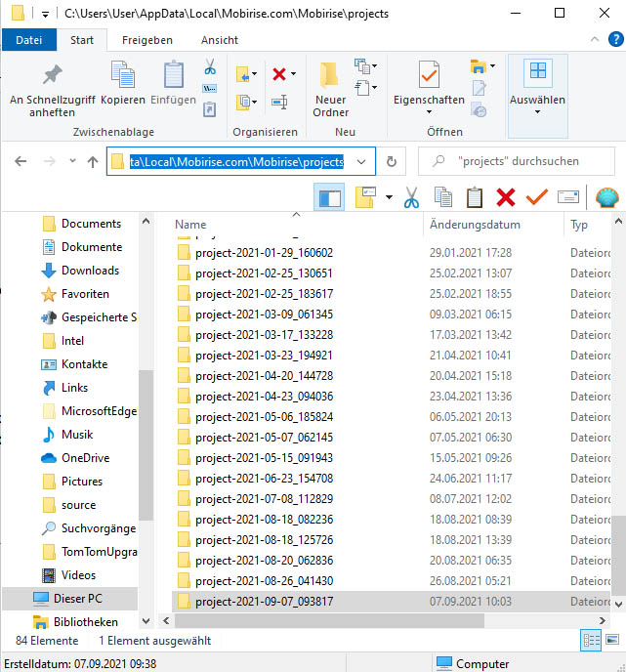Click the orange checkmark icon in toolbar

(536, 198)
